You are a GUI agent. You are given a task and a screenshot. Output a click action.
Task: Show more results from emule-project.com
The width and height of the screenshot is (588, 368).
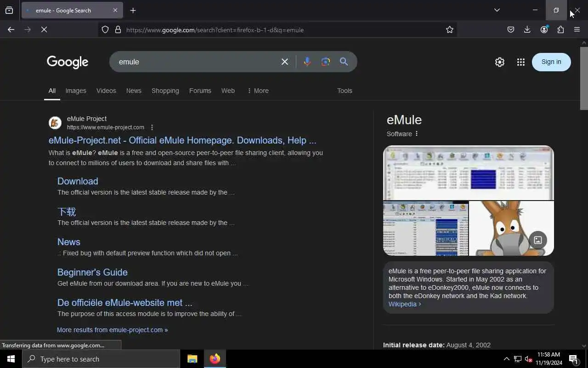coord(112,330)
